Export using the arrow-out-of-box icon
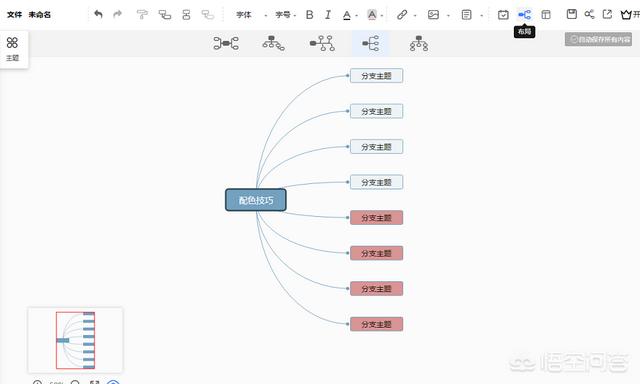 tap(607, 14)
